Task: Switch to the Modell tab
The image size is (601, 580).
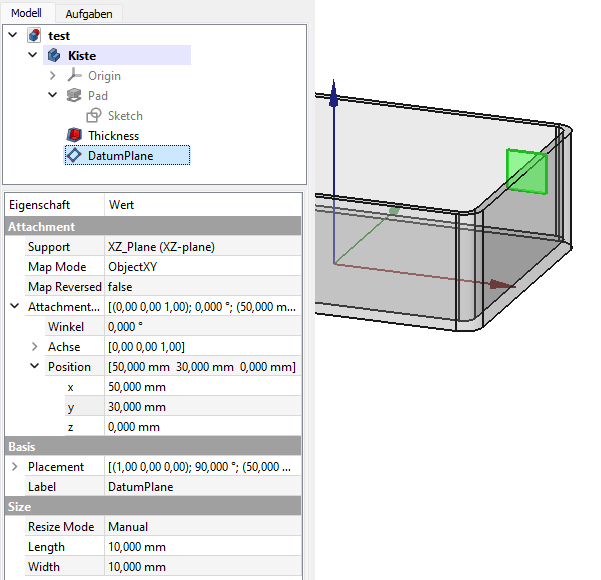Action: point(26,14)
